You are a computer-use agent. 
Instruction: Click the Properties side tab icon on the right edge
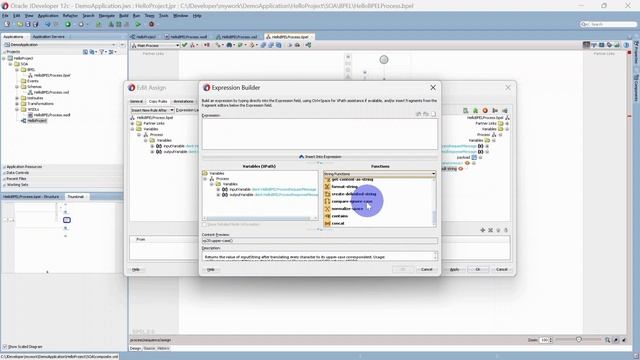(x=636, y=43)
